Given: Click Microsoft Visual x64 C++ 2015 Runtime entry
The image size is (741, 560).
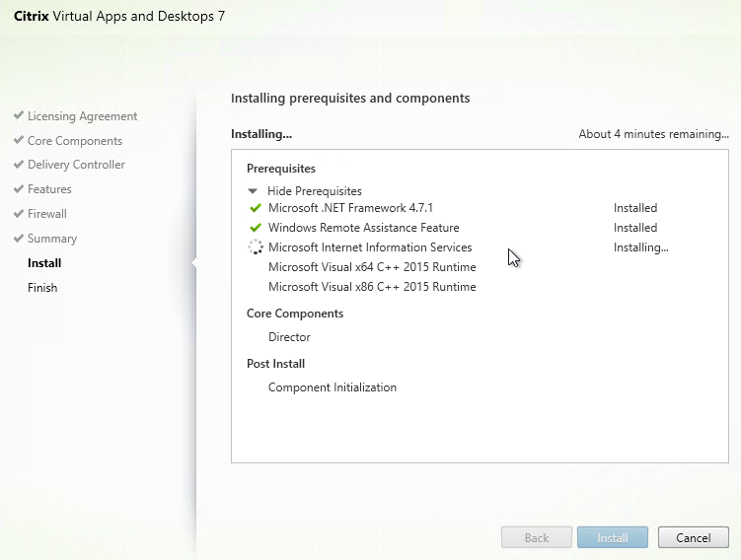Looking at the screenshot, I should pos(372,267).
